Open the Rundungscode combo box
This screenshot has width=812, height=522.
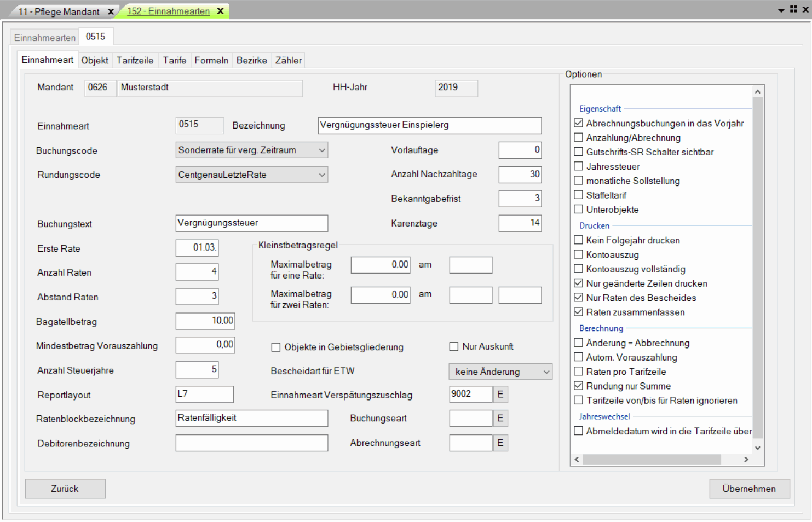322,175
